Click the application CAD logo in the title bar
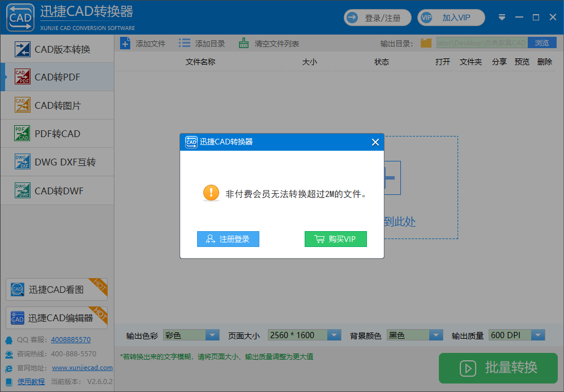Screen dimensions: 564x392 [x=20, y=18]
